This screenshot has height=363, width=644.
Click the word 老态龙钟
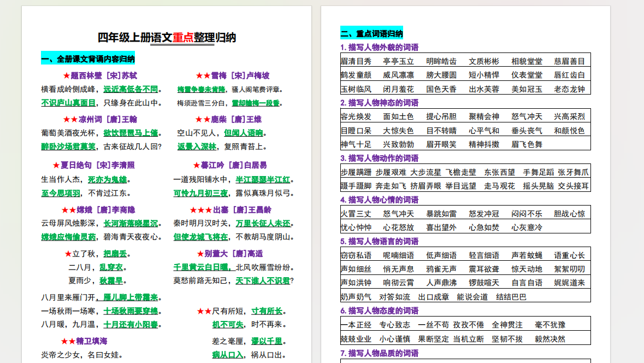[569, 89]
